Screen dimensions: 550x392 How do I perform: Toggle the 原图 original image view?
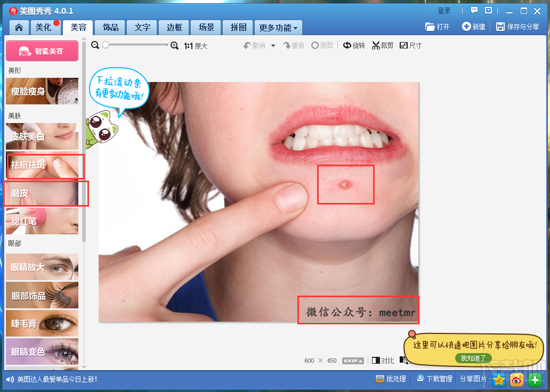click(x=322, y=45)
